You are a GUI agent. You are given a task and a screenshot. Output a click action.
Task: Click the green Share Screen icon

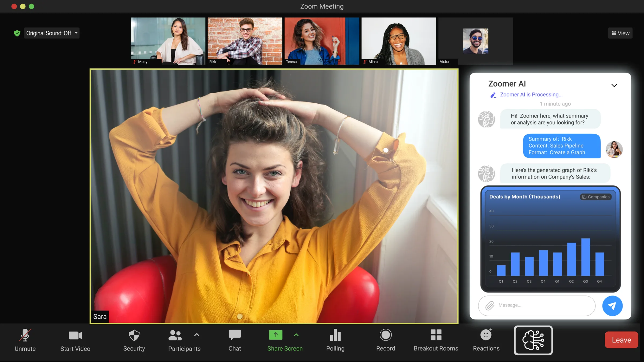pyautogui.click(x=276, y=335)
